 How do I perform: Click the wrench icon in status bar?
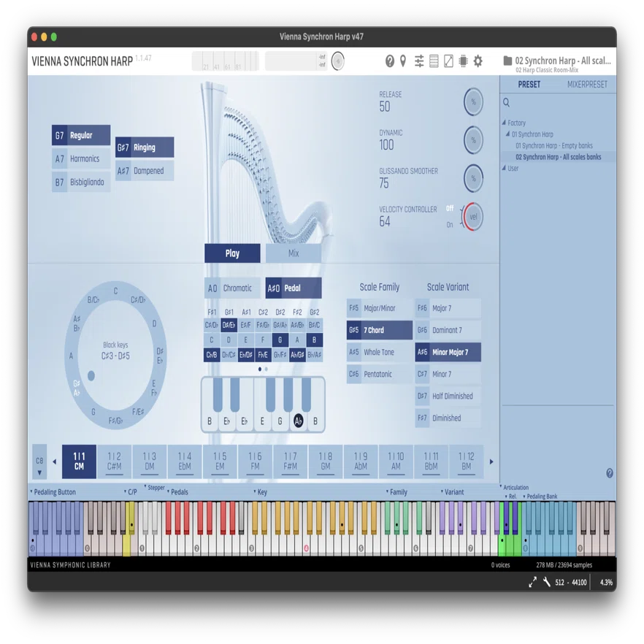click(547, 582)
